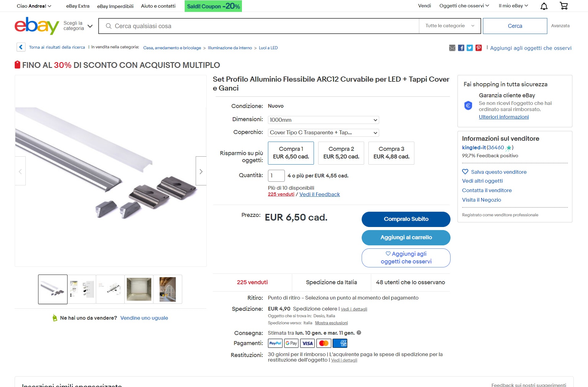
Task: Show next product image arrow
Action: 201,171
